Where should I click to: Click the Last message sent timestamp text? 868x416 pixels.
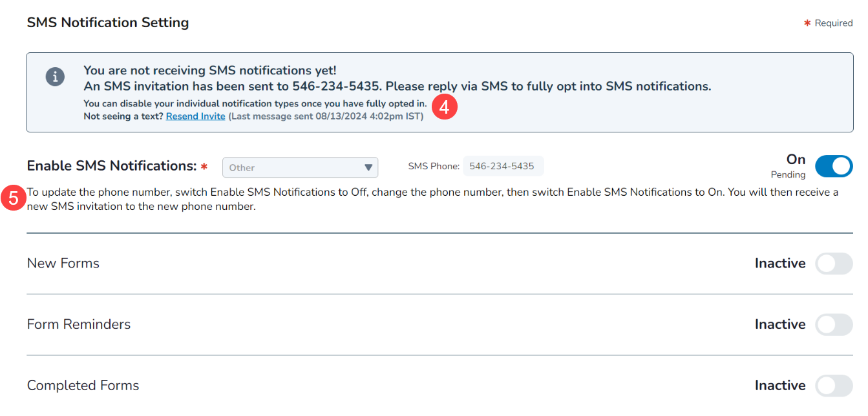326,116
